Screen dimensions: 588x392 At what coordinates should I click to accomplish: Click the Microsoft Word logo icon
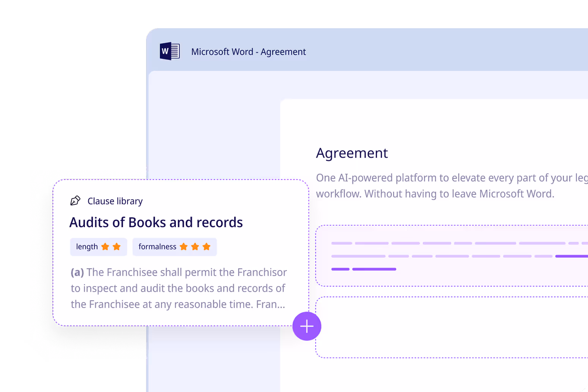pyautogui.click(x=170, y=51)
